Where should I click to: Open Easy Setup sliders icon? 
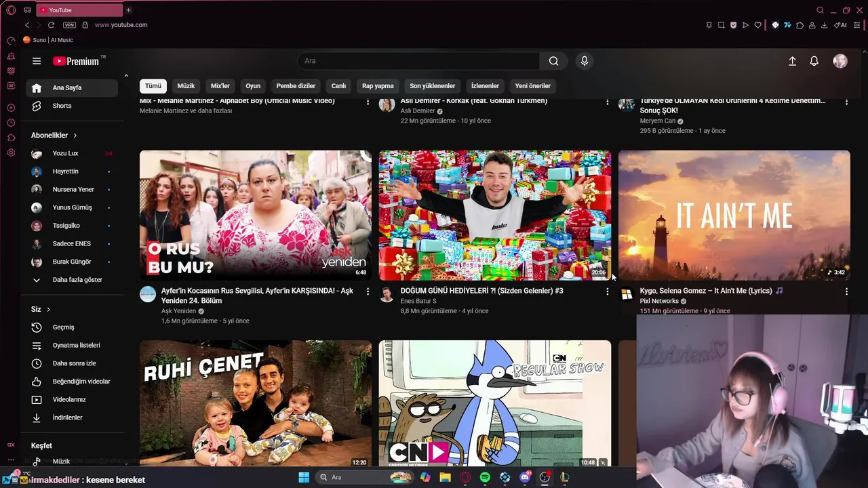tap(857, 25)
